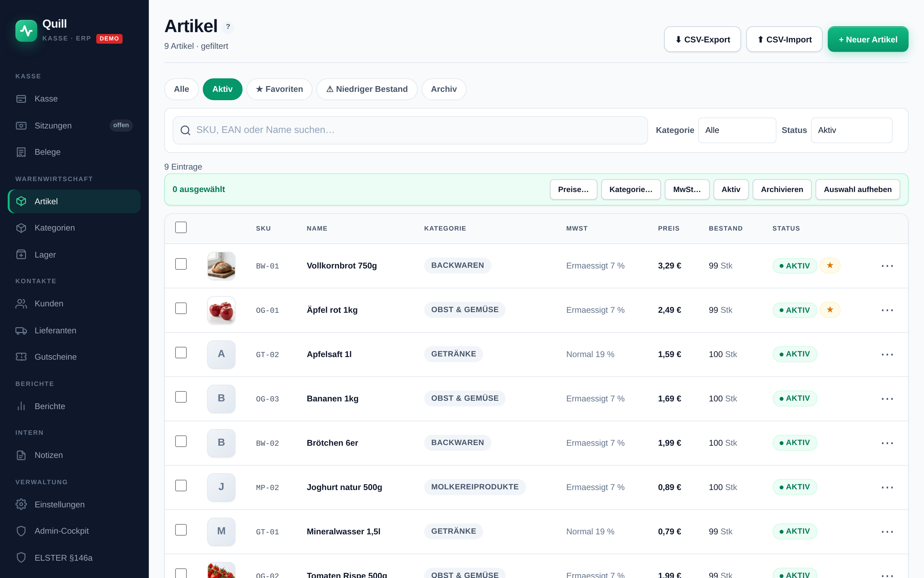Check the Apfelsaft 1l row checkbox
This screenshot has width=924, height=578.
(x=181, y=353)
